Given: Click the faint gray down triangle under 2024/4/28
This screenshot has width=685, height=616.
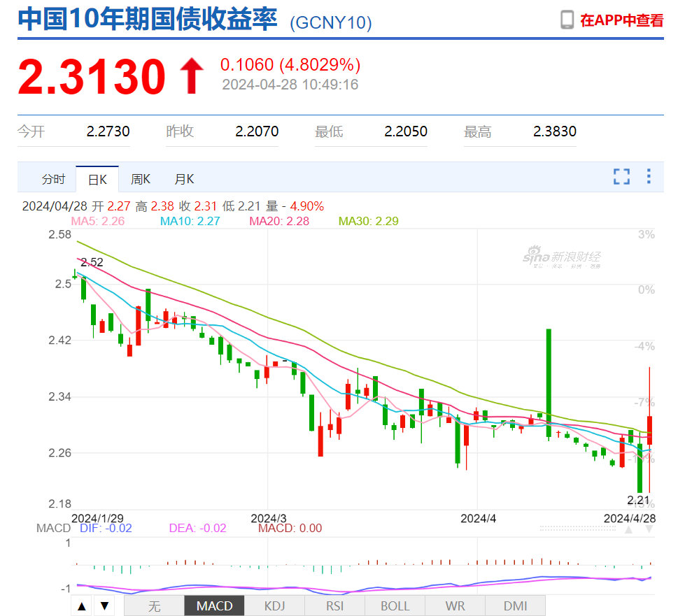Looking at the screenshot, I should point(649,529).
